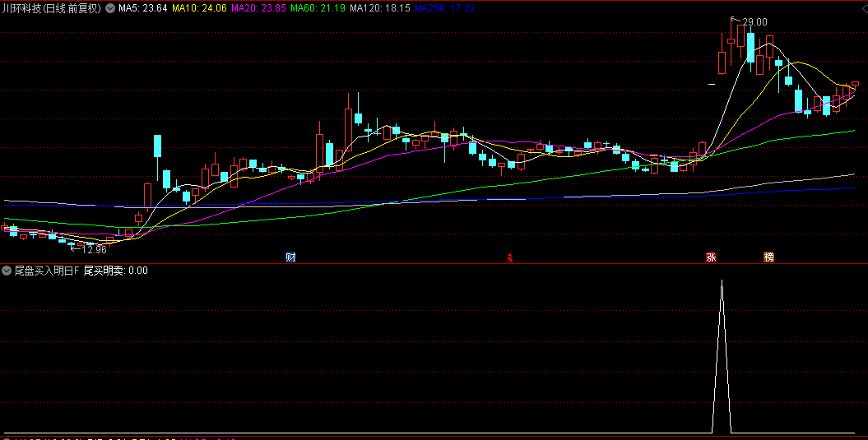Select the MA10: 24.06 label
868x440 pixels.
tap(199, 8)
